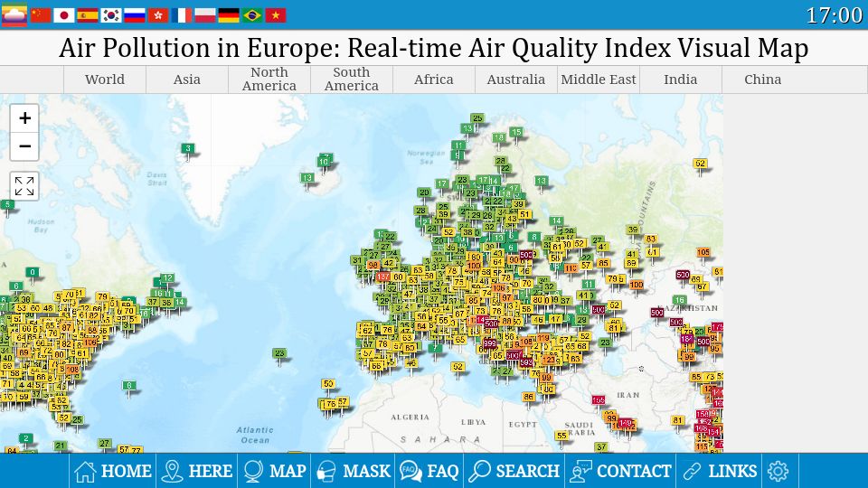Click the orange marker showing 105
The width and height of the screenshot is (868, 488).
703,252
